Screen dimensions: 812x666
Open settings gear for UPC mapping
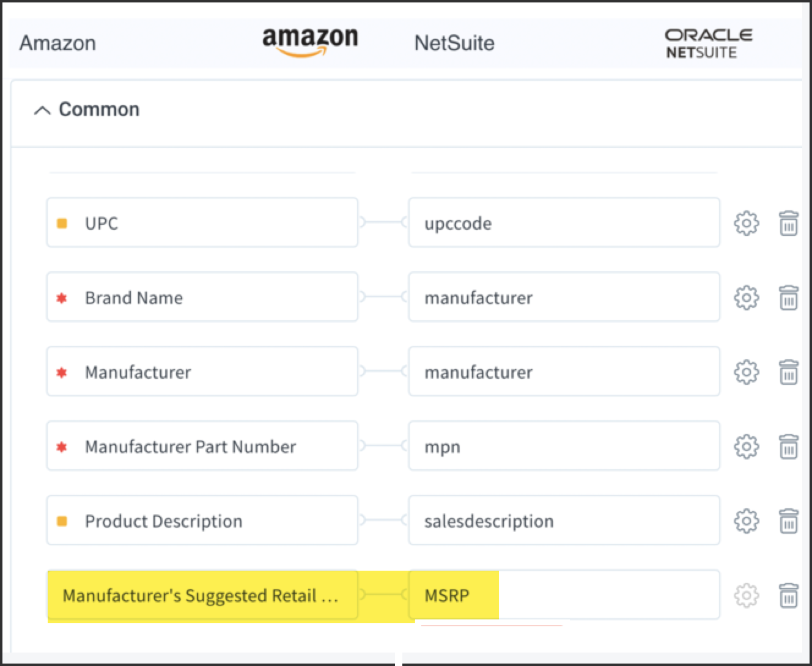746,223
